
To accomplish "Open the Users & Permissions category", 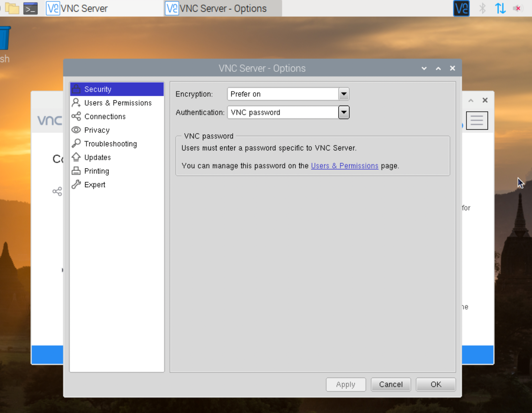I will click(x=117, y=103).
